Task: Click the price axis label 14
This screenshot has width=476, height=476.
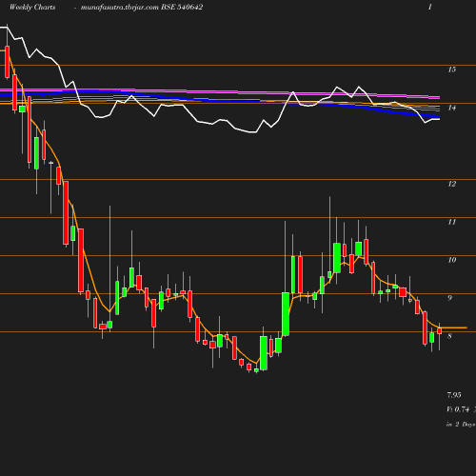Action: pyautogui.click(x=452, y=108)
